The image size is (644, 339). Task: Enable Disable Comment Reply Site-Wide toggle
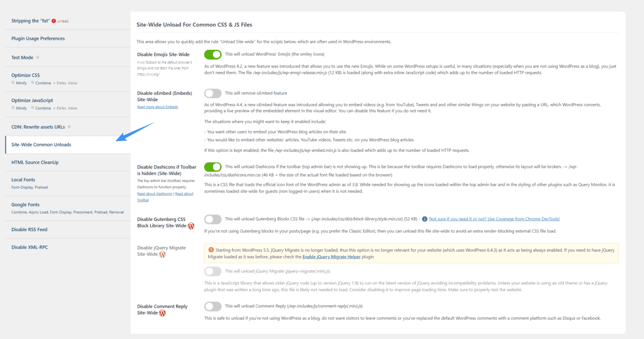point(213,306)
